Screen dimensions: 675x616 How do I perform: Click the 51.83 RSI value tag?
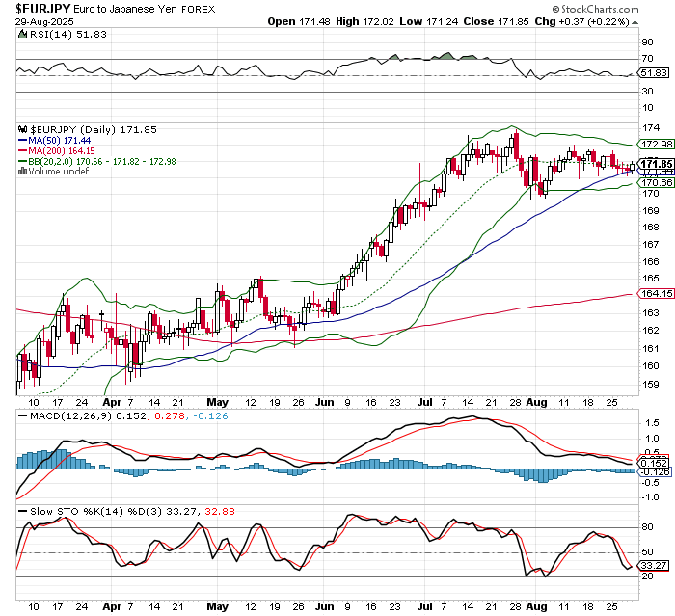[x=657, y=73]
